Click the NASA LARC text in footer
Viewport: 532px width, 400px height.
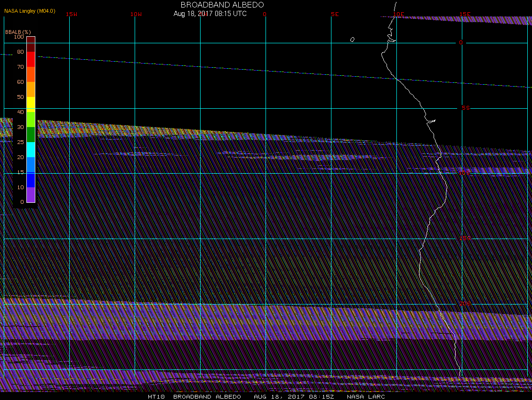pos(366,397)
